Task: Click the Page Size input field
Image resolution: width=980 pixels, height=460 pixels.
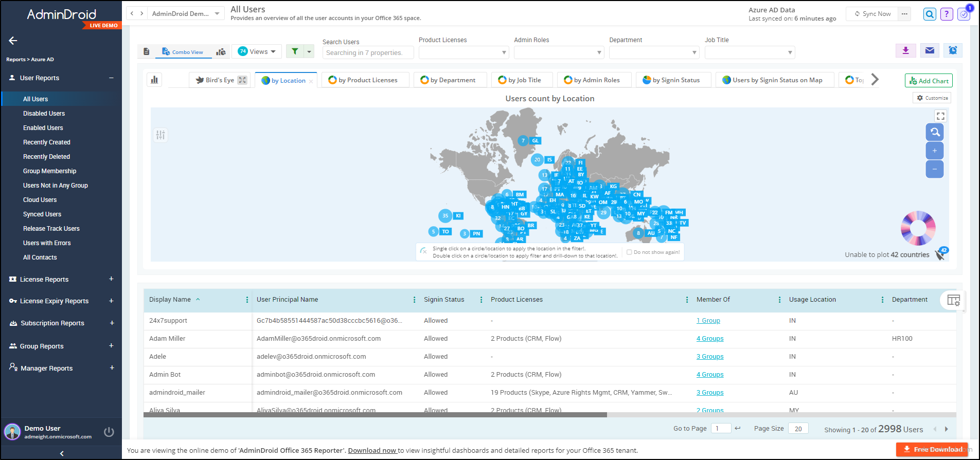Action: tap(798, 428)
